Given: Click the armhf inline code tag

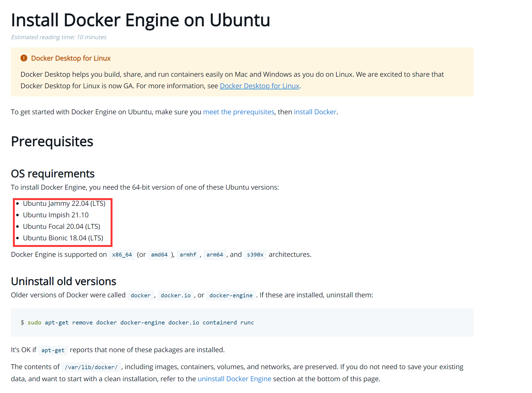Looking at the screenshot, I should click(188, 255).
